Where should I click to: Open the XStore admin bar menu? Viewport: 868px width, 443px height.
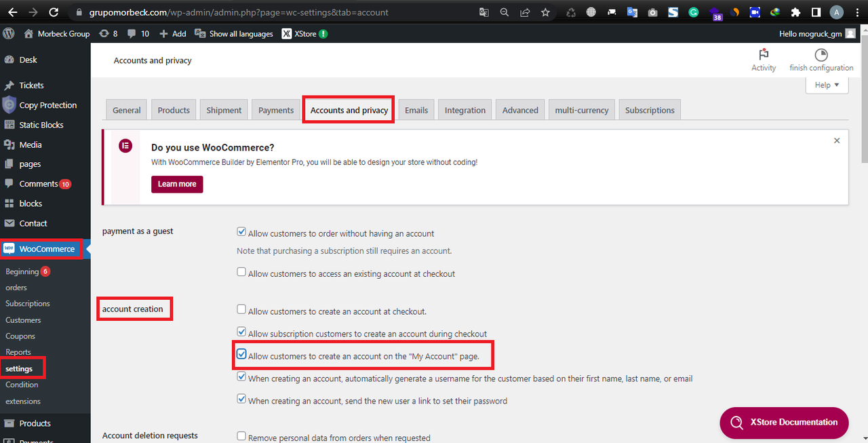(304, 33)
